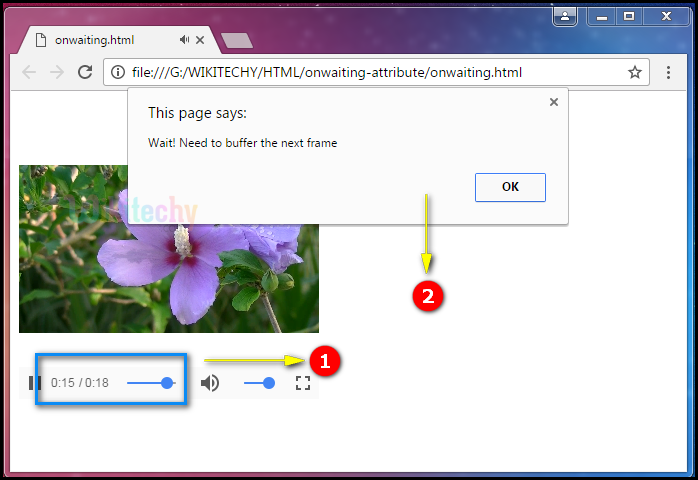This screenshot has height=480, width=698.
Task: Enter fullscreen mode for the video
Action: 303,383
